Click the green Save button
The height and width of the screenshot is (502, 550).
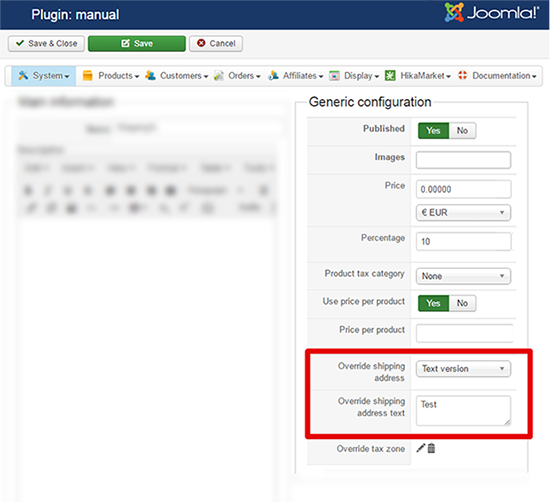pyautogui.click(x=137, y=43)
